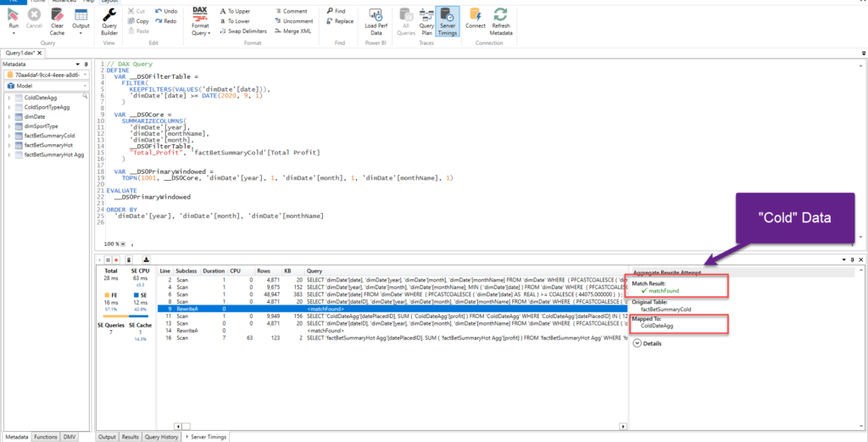Pause the server timings trace
Viewport: 868px width, 442px height.
pyautogui.click(x=108, y=260)
